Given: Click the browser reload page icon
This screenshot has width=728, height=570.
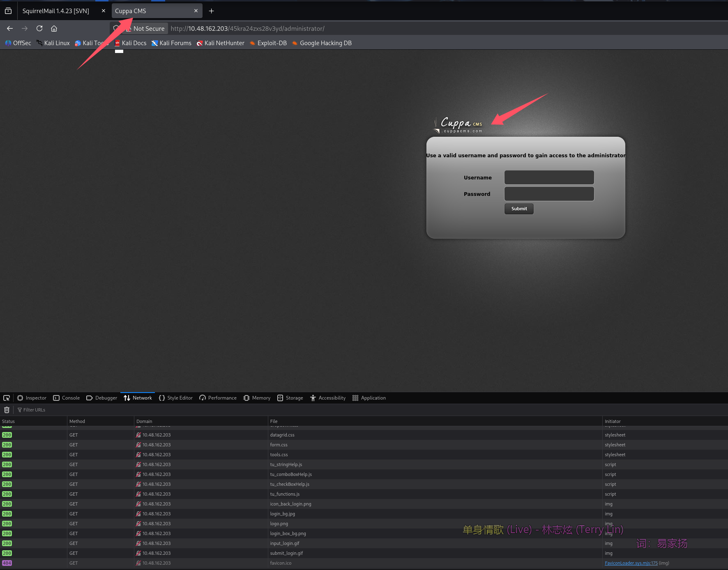Looking at the screenshot, I should click(x=39, y=28).
